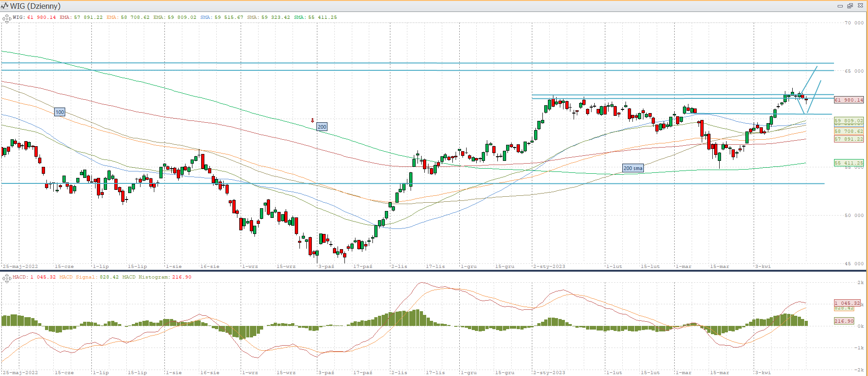Click the 61 980.14 current price tag
The width and height of the screenshot is (868, 376).
849,100
